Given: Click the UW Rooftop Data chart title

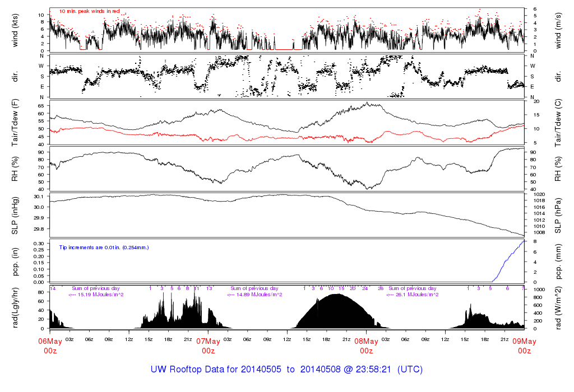Looking at the screenshot, I should (x=286, y=370).
